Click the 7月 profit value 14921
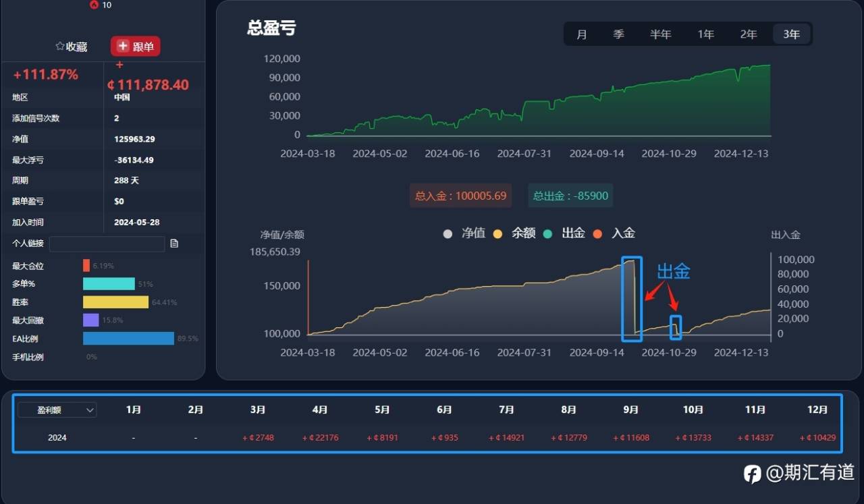 (507, 438)
